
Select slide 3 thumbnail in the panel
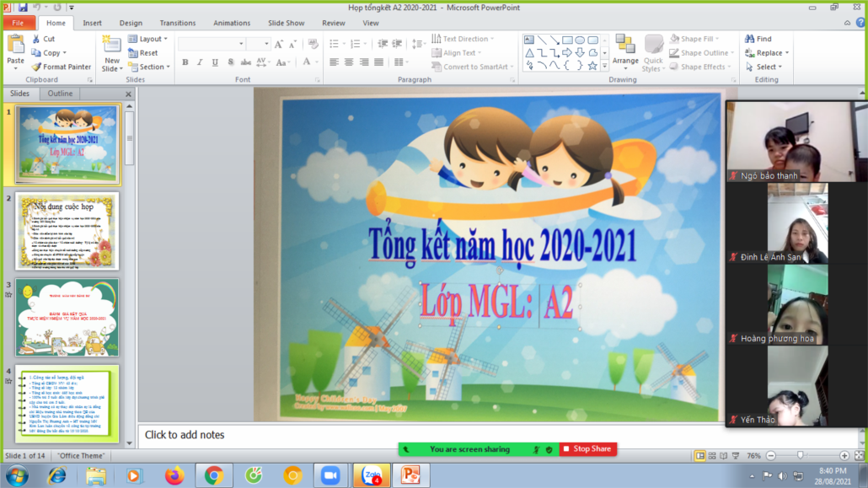pyautogui.click(x=67, y=317)
